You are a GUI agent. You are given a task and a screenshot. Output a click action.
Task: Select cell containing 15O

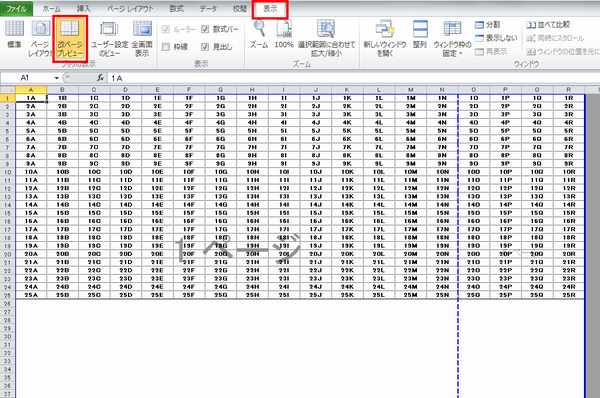tap(474, 213)
